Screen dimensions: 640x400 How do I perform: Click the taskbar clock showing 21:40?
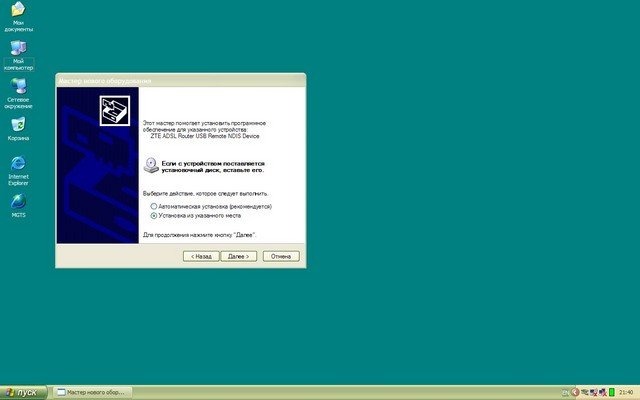(x=626, y=392)
